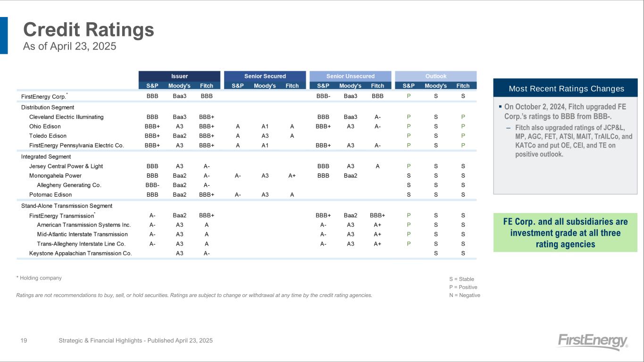644x362 pixels.
Task: Select the "Moody's" subheader under Senior Secured
Action: click(x=265, y=86)
